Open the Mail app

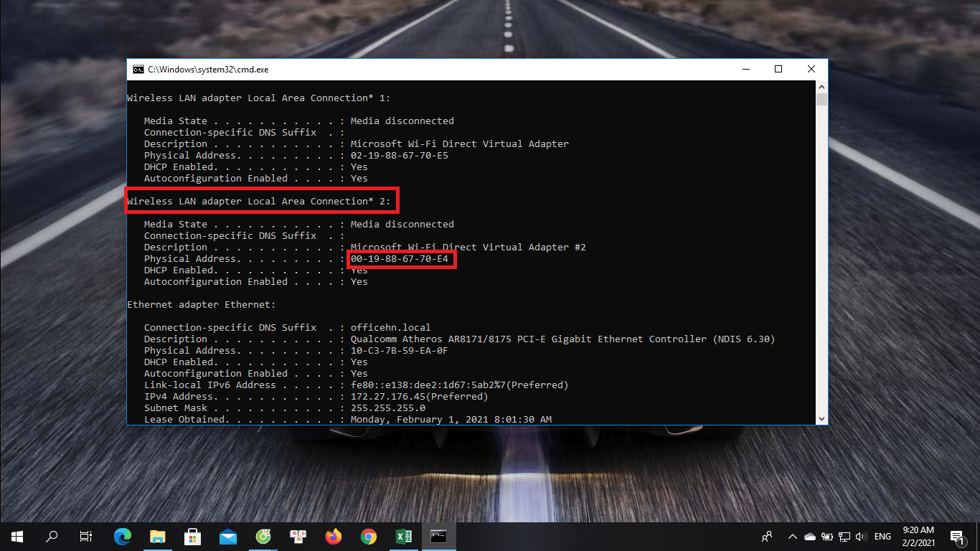coord(227,536)
